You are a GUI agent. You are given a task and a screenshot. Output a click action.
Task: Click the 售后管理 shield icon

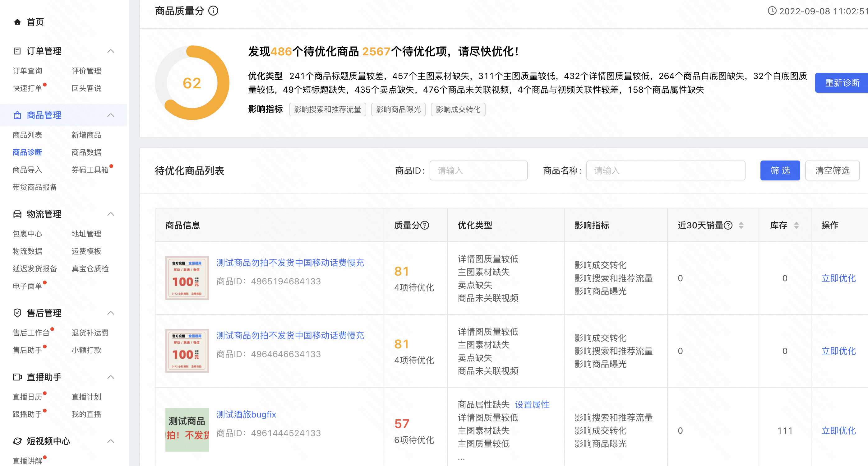(17, 313)
